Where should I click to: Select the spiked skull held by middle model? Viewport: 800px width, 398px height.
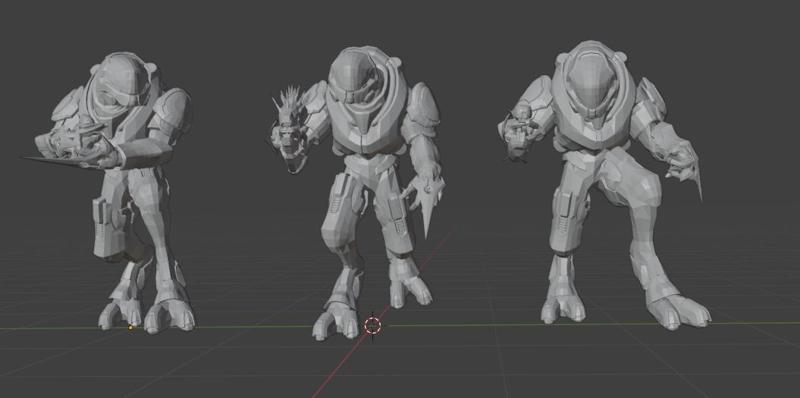coord(289,129)
